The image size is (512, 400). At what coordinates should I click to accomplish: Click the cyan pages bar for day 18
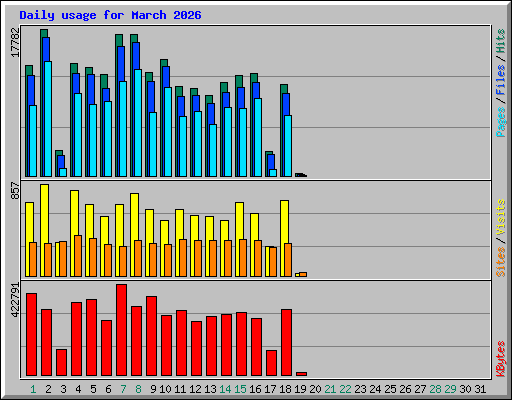tap(288, 146)
